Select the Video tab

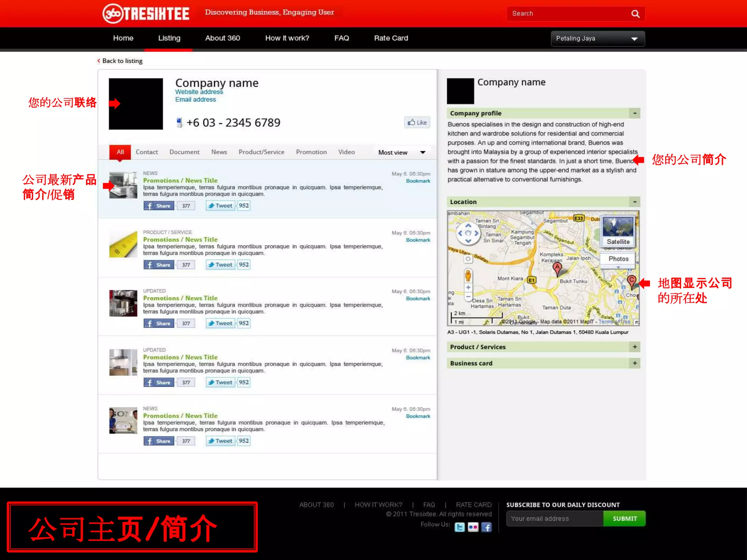(346, 152)
